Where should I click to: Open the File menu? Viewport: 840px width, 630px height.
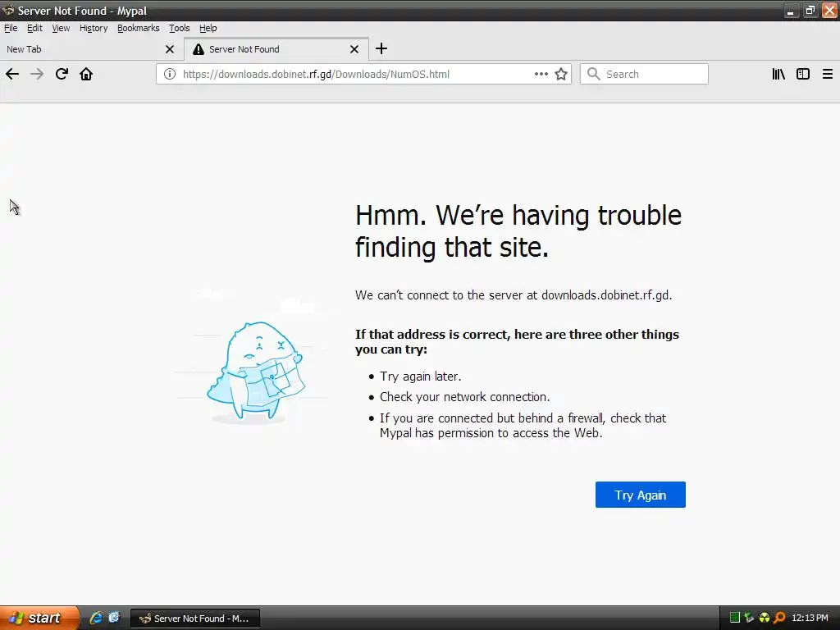[x=11, y=28]
